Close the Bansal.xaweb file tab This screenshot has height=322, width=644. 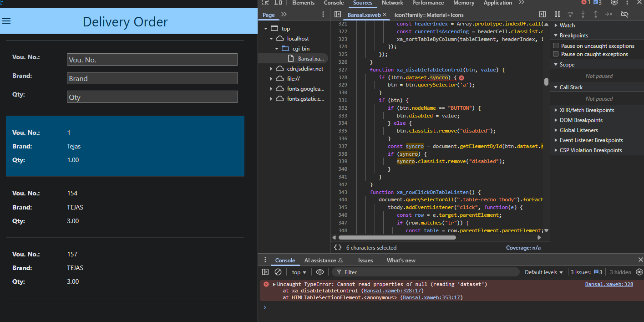click(x=385, y=15)
